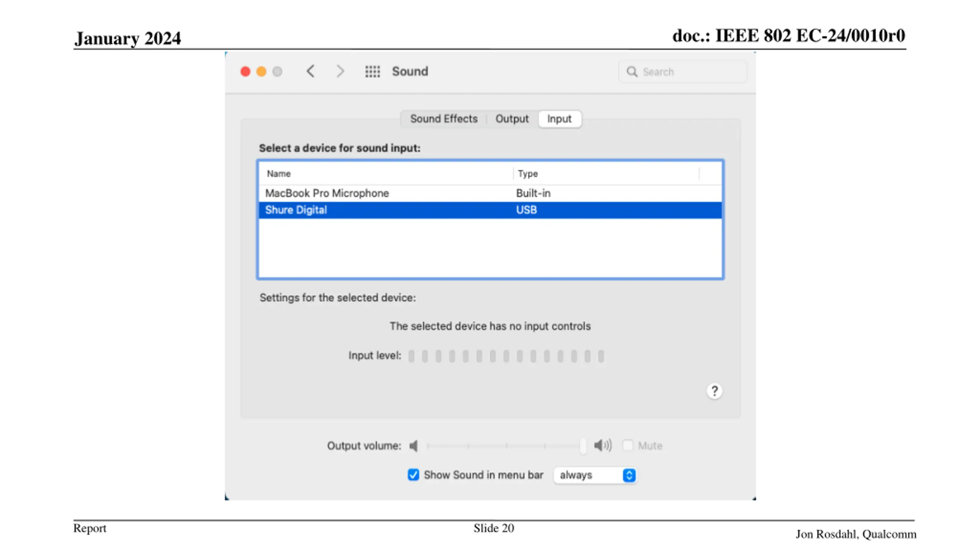Image resolution: width=980 pixels, height=551 pixels.
Task: Switch to the Output tab
Action: (512, 119)
